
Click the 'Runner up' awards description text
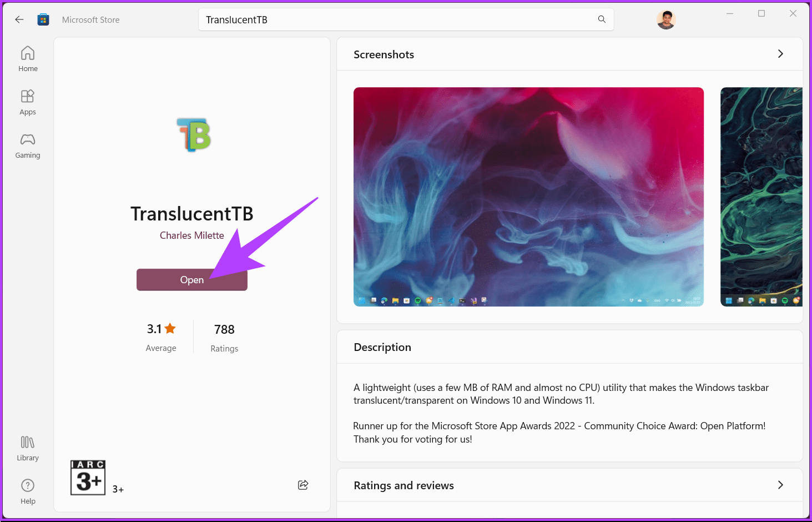(x=559, y=433)
